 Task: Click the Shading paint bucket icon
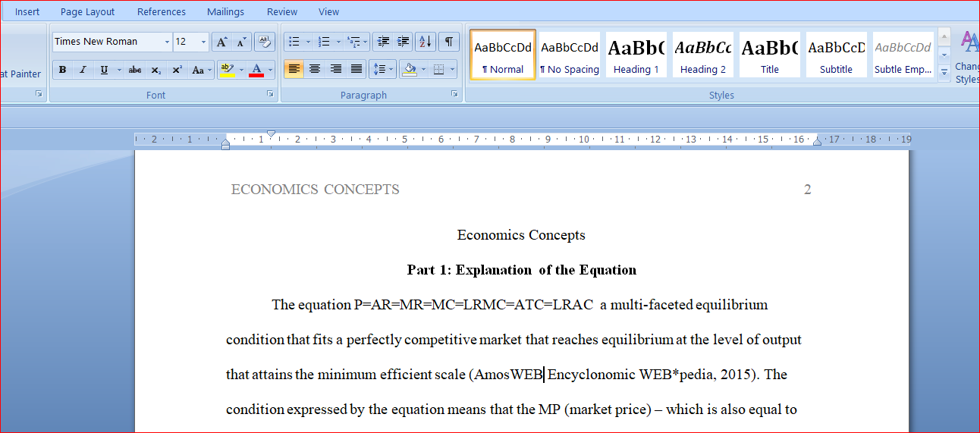(x=410, y=70)
